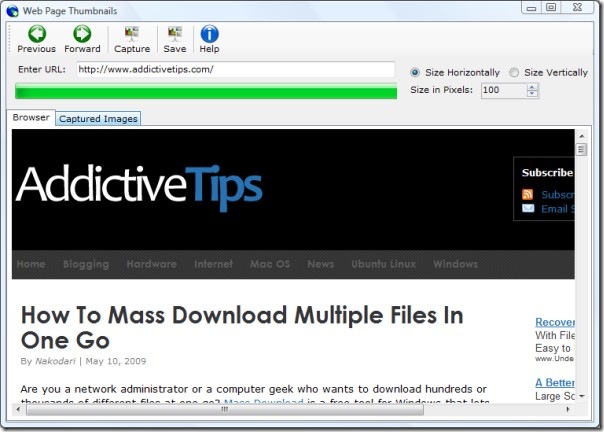Save the captured thumbnail
Screen dimensions: 604x432
coord(174,39)
